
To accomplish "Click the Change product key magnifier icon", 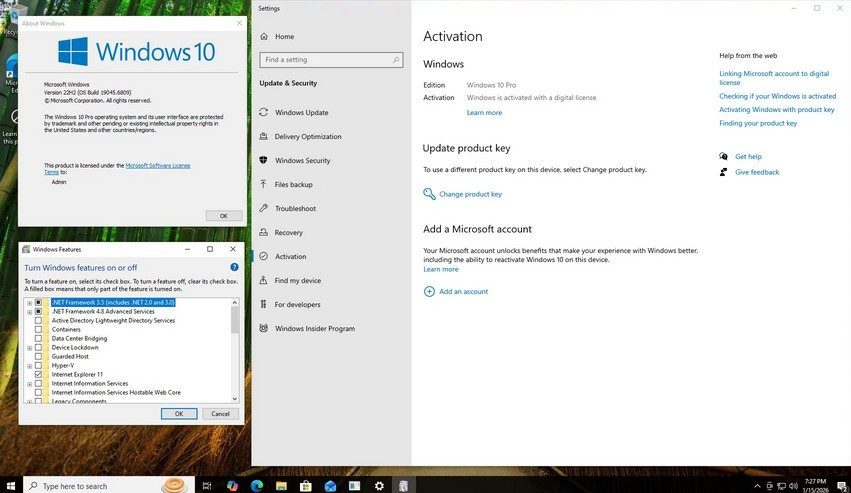I will click(x=429, y=194).
